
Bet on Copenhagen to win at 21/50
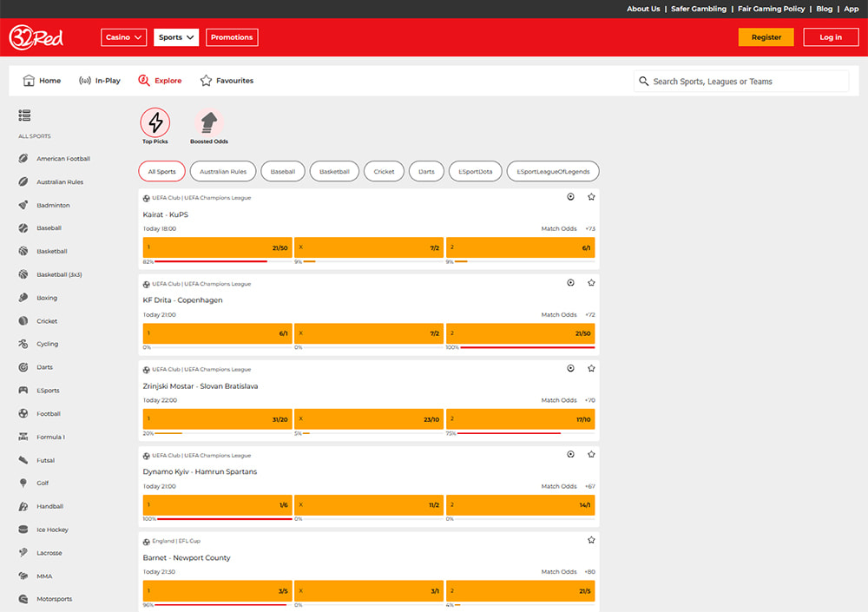(520, 333)
